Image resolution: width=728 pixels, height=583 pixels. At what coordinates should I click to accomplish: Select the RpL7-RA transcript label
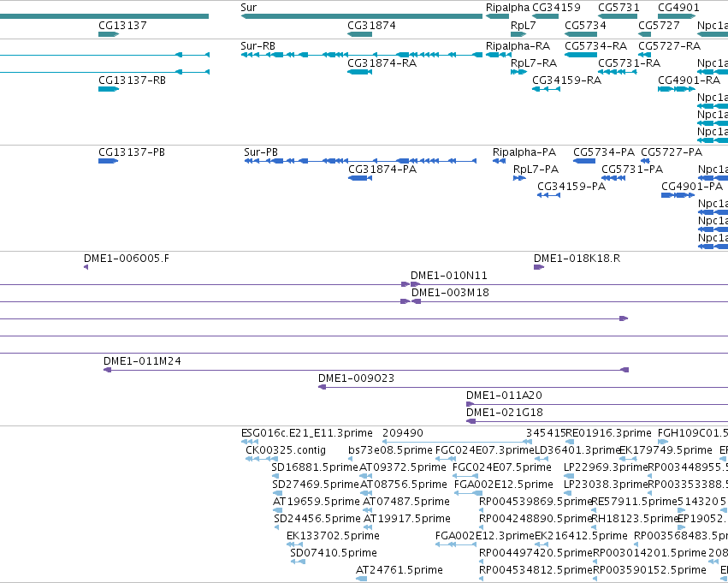(x=534, y=63)
